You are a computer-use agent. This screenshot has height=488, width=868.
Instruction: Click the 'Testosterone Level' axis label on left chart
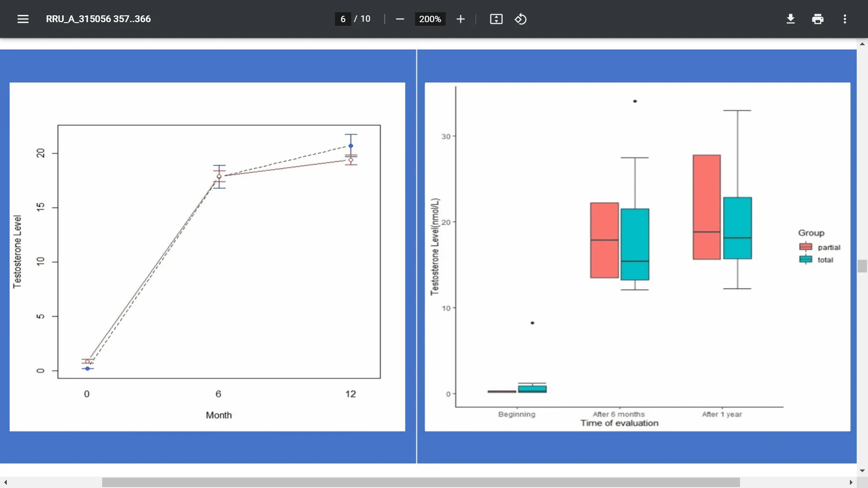[x=17, y=252]
